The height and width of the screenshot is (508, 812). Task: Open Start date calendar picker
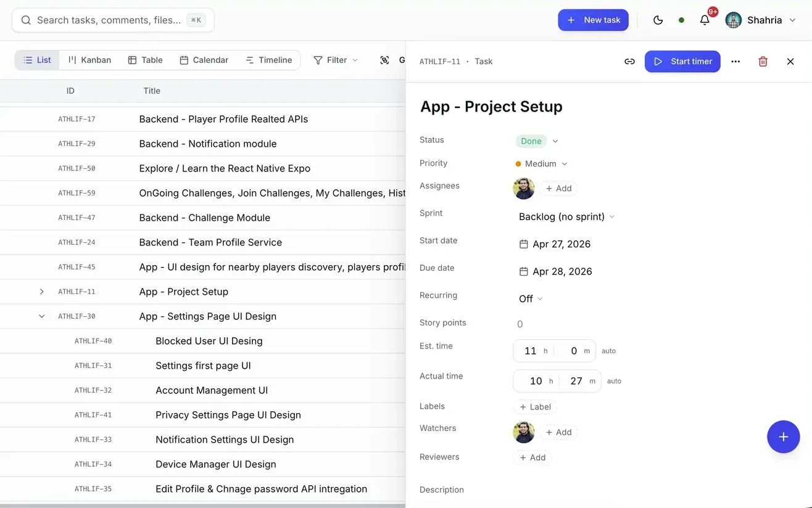[x=555, y=244]
